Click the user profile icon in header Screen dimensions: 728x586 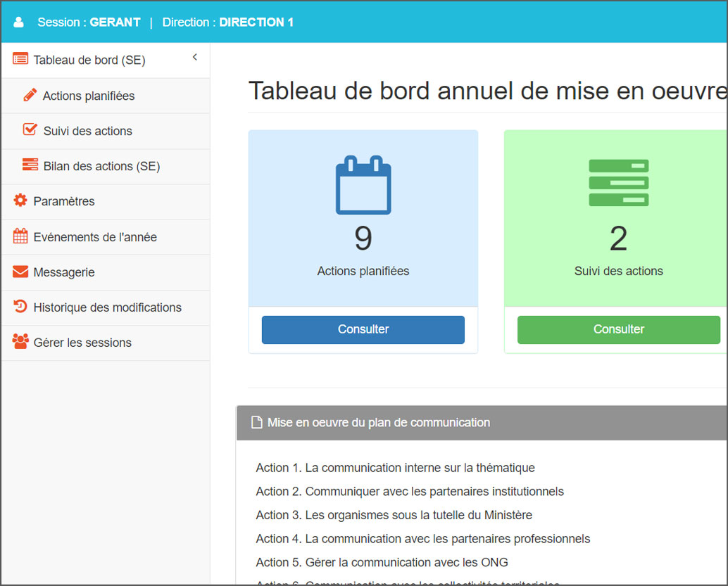point(18,23)
